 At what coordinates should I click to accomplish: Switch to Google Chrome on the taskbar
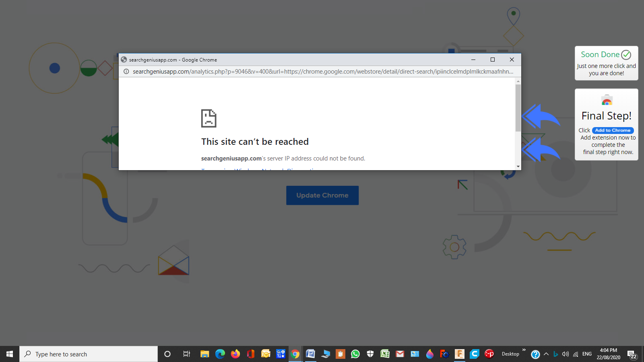(x=295, y=354)
